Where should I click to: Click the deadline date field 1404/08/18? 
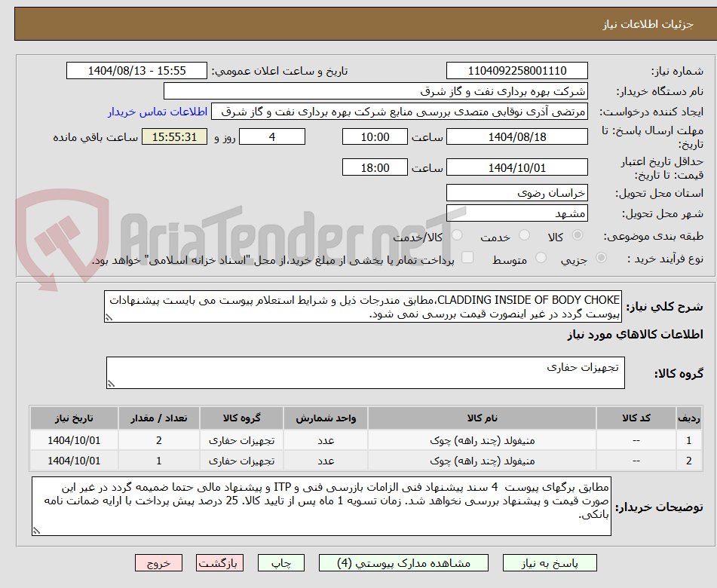pos(516,136)
